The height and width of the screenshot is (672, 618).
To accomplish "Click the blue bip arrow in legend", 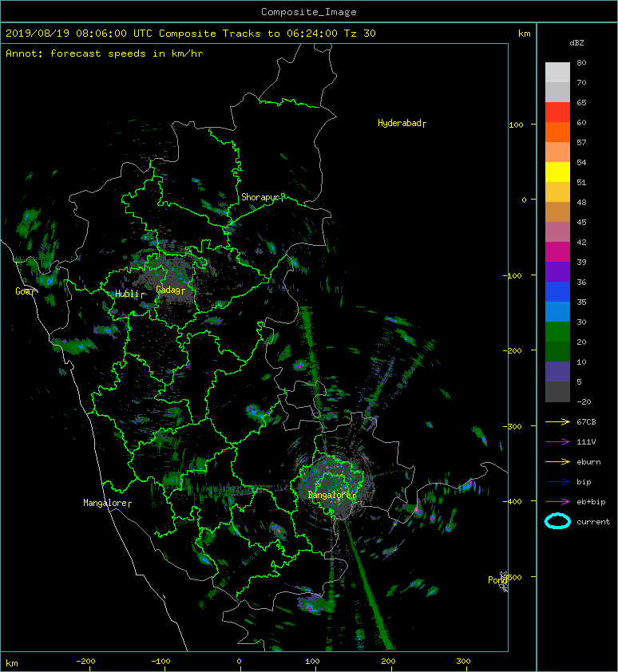I will click(557, 482).
